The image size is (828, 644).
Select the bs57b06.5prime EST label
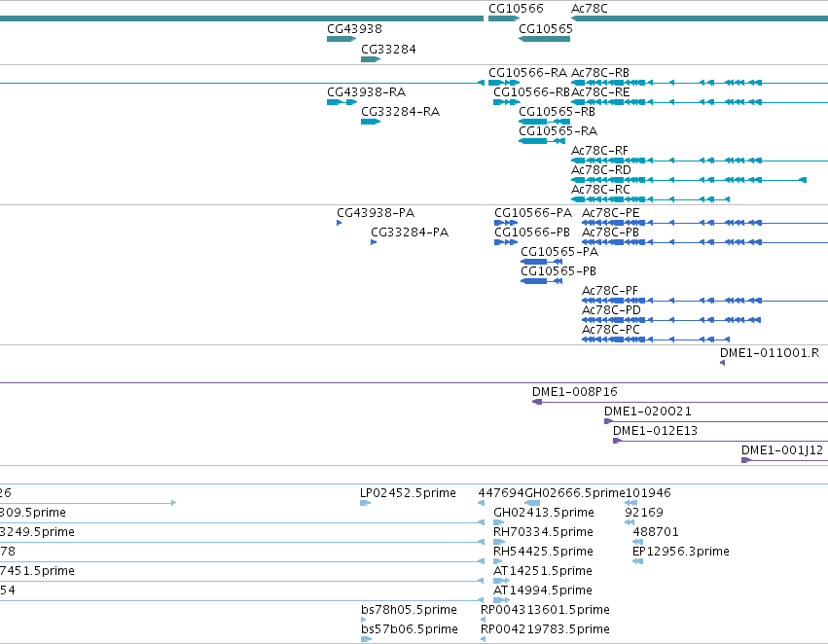click(410, 629)
